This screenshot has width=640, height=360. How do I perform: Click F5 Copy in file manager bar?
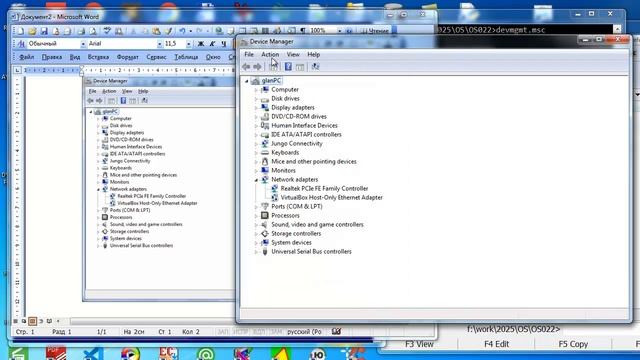[x=573, y=344]
